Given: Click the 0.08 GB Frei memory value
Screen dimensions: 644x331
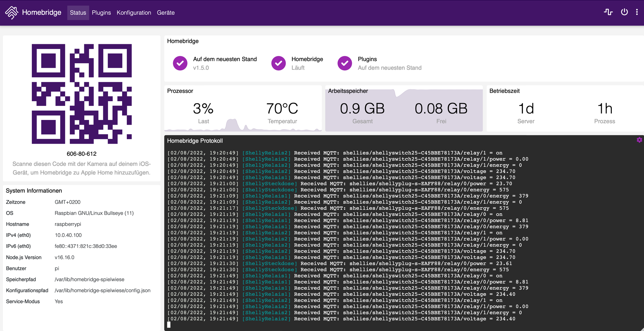Looking at the screenshot, I should pyautogui.click(x=441, y=109).
